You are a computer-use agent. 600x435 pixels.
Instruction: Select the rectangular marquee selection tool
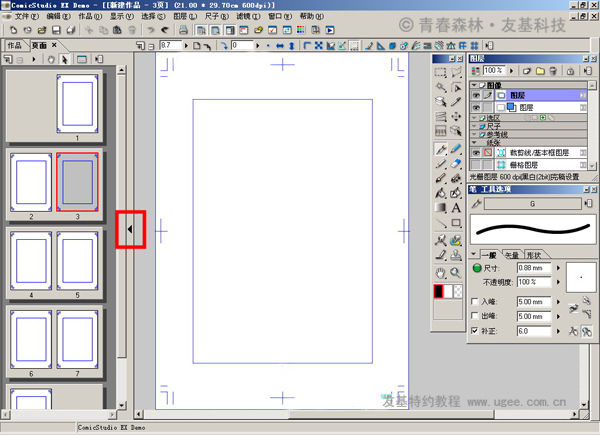click(x=440, y=72)
